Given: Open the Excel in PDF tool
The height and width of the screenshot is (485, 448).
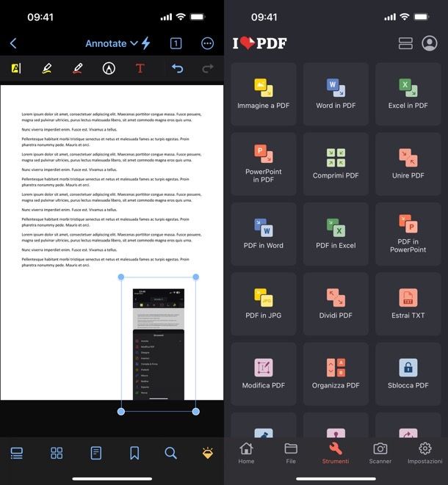Looking at the screenshot, I should point(408,94).
